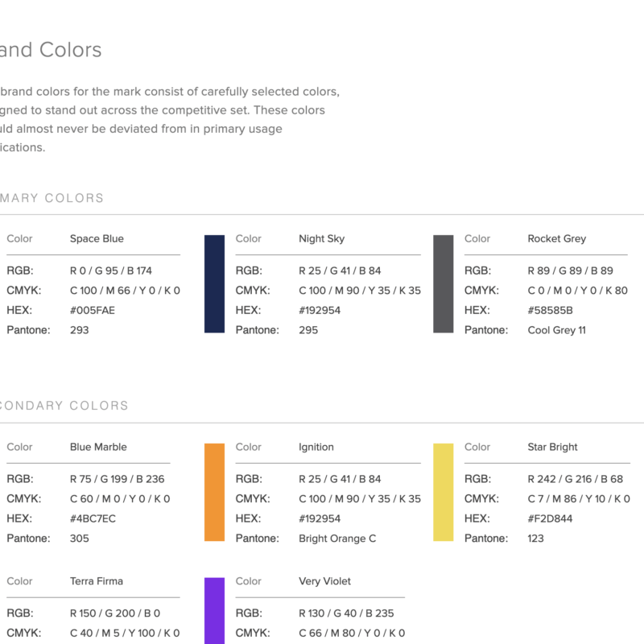This screenshot has height=644, width=644.
Task: Click Pantone value Cool Grey 11
Action: (556, 330)
